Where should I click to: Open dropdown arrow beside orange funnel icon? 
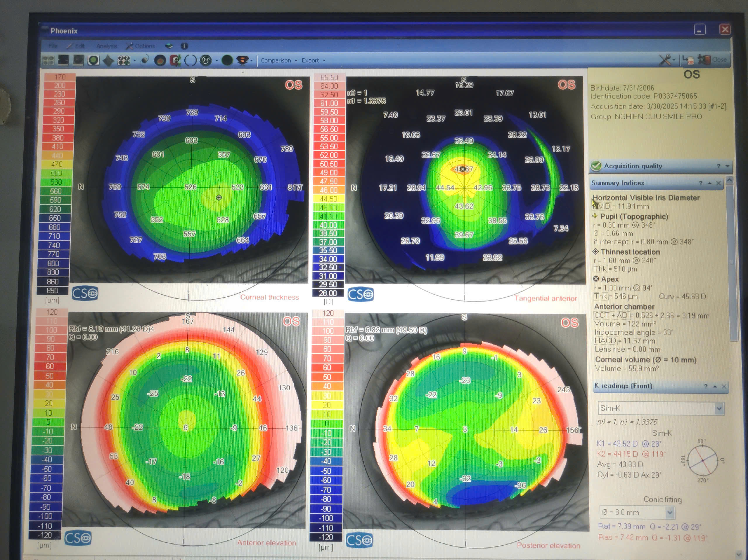[251, 61]
